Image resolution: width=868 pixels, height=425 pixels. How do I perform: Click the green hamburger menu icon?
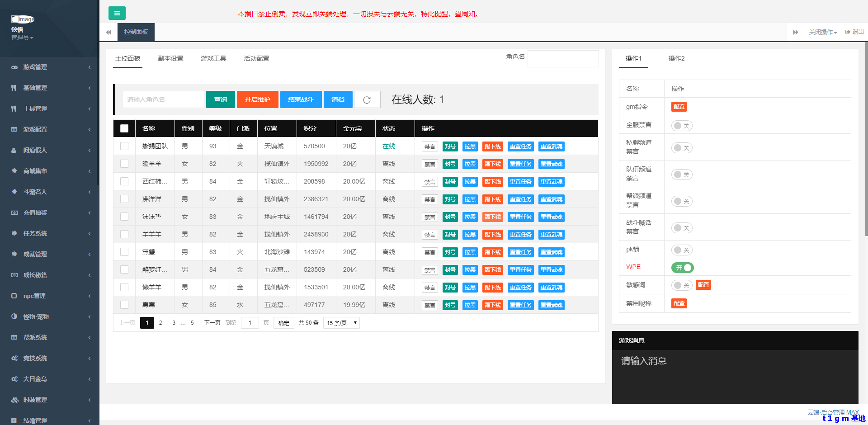pos(117,13)
